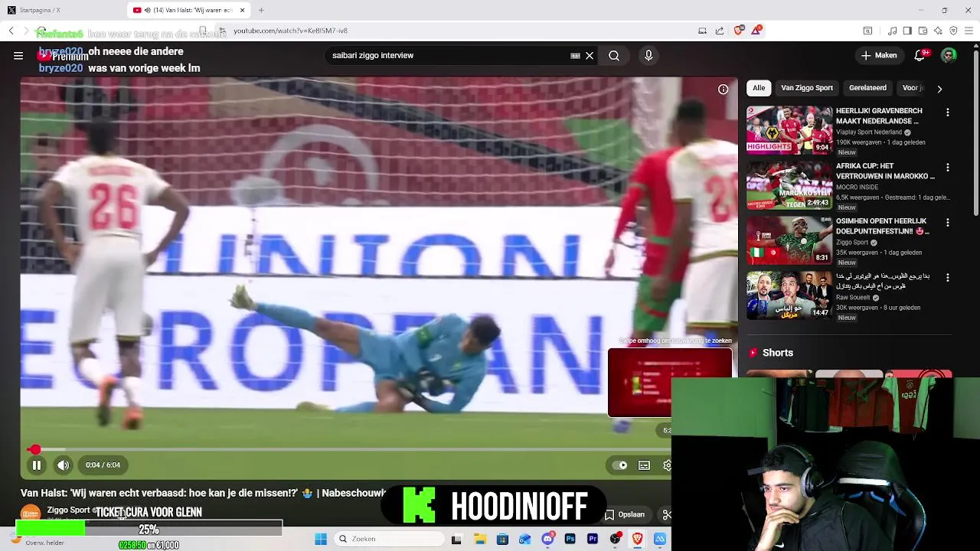Open Viaplay Sport Nederland channel link

click(x=869, y=132)
